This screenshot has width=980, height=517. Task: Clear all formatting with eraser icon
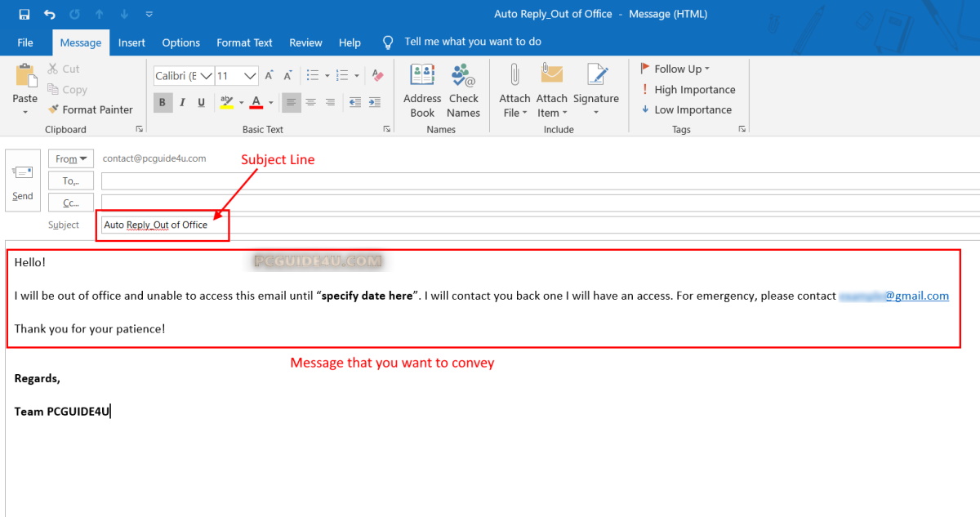(x=377, y=75)
